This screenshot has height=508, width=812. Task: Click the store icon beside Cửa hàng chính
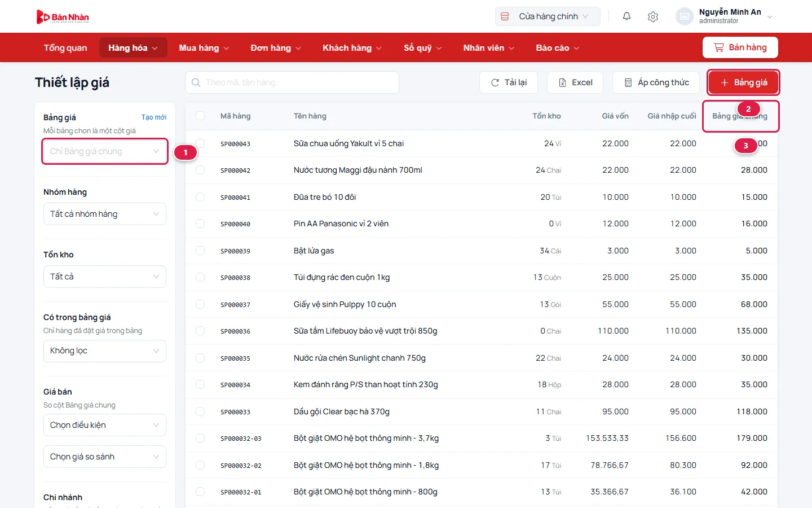click(505, 16)
